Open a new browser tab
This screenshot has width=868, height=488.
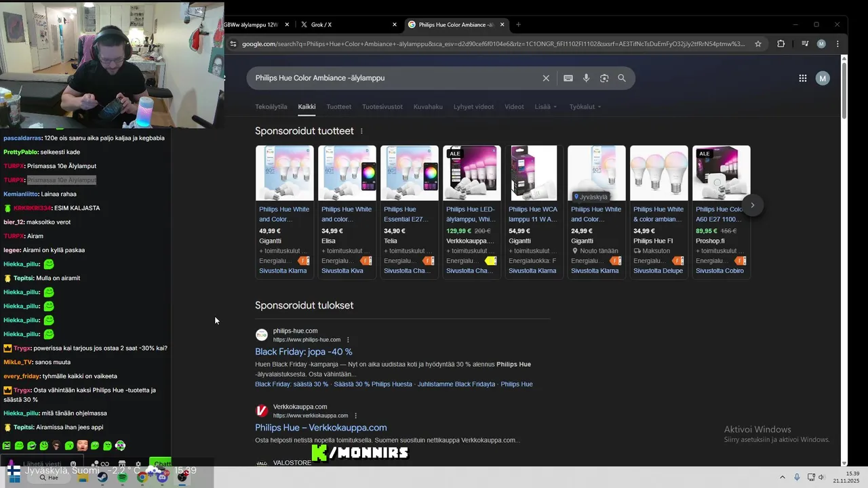pyautogui.click(x=519, y=24)
